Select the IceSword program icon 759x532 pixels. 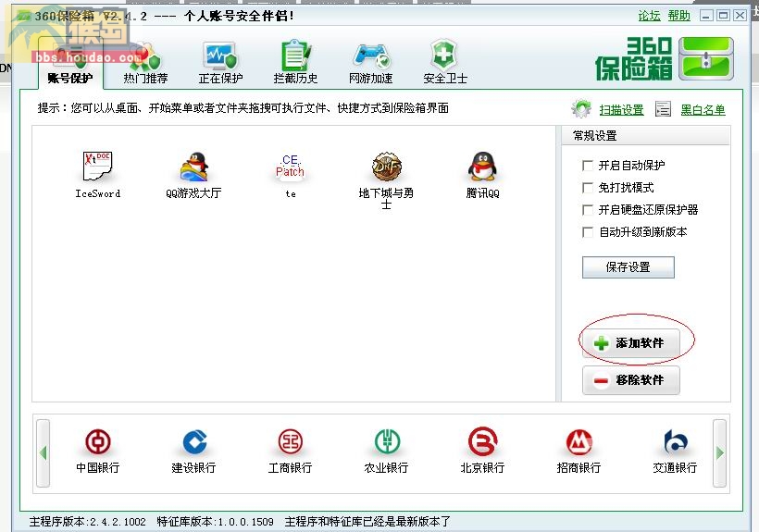[x=97, y=166]
